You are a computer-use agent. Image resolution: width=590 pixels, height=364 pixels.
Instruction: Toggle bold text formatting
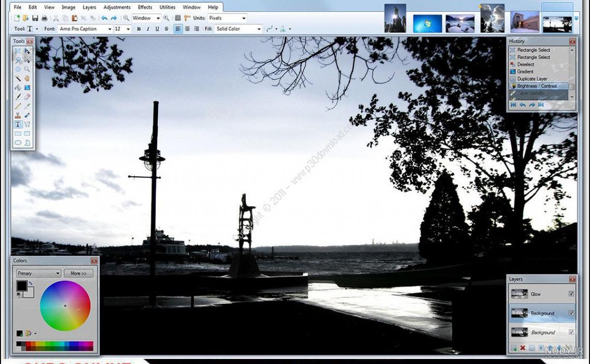pyautogui.click(x=139, y=29)
